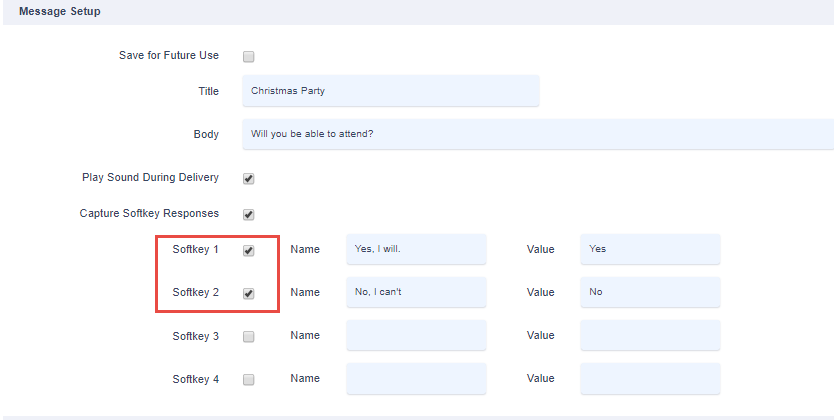Viewport: 834px width, 420px height.
Task: Disable Capture Softkey Responses checkbox
Action: click(x=248, y=214)
